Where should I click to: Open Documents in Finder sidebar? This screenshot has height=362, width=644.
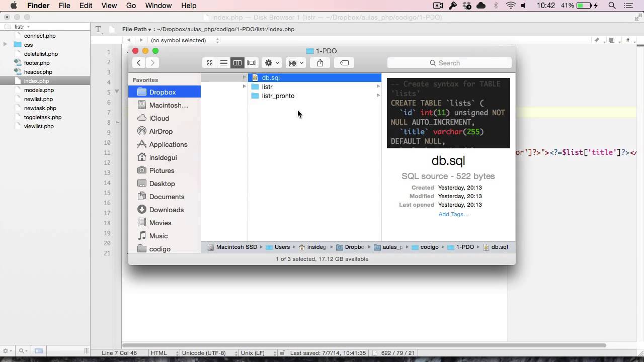point(165,197)
